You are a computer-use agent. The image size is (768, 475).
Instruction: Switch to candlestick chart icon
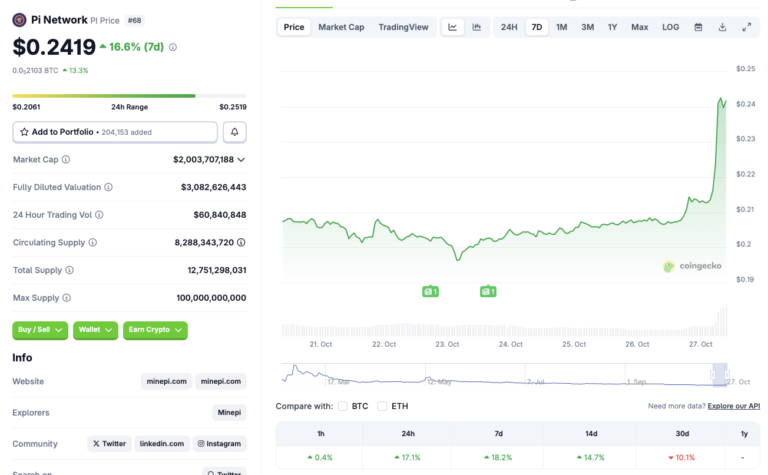(477, 27)
